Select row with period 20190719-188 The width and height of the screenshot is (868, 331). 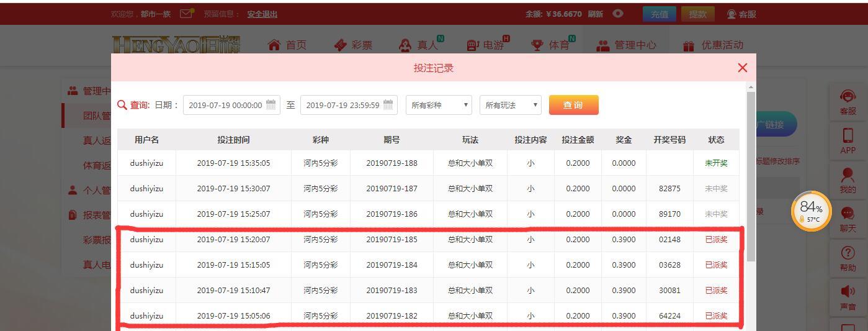[428, 163]
